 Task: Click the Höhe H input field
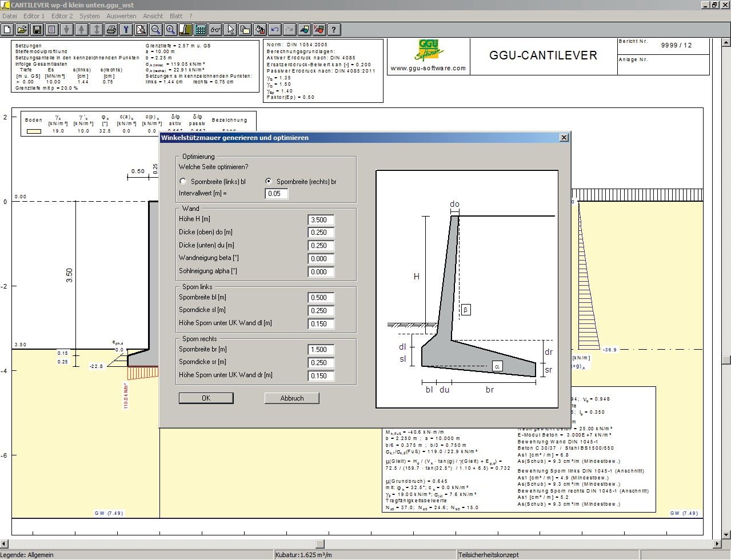coord(321,220)
